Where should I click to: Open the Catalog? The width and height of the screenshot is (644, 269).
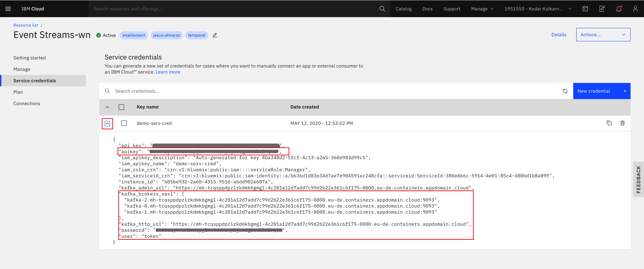tap(404, 9)
